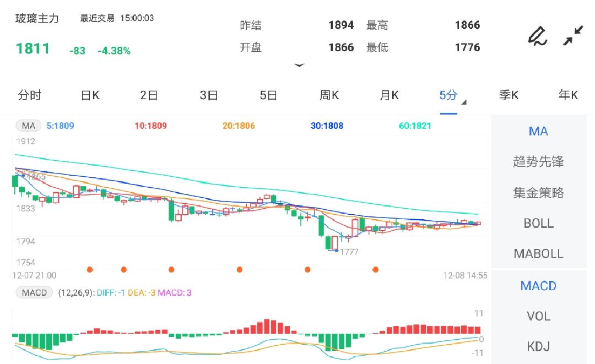Switch to the 日K tab
Image resolution: width=595 pixels, height=364 pixels.
pyautogui.click(x=89, y=95)
